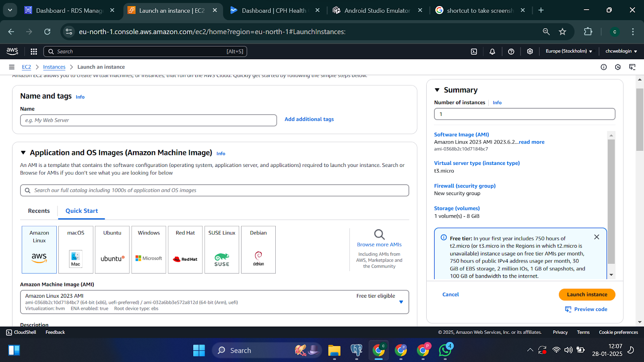Click the page vertical scrollbar thumb
The image size is (644, 362).
click(x=640, y=119)
